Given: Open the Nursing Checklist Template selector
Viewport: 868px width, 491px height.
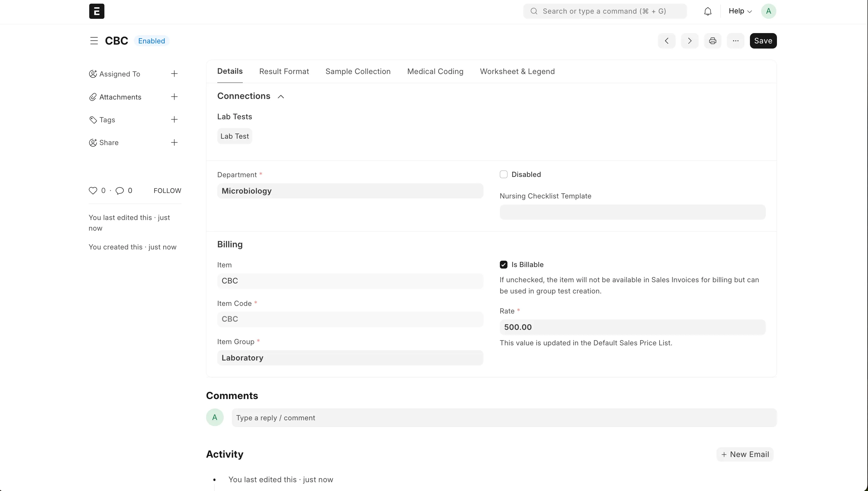Looking at the screenshot, I should point(632,212).
